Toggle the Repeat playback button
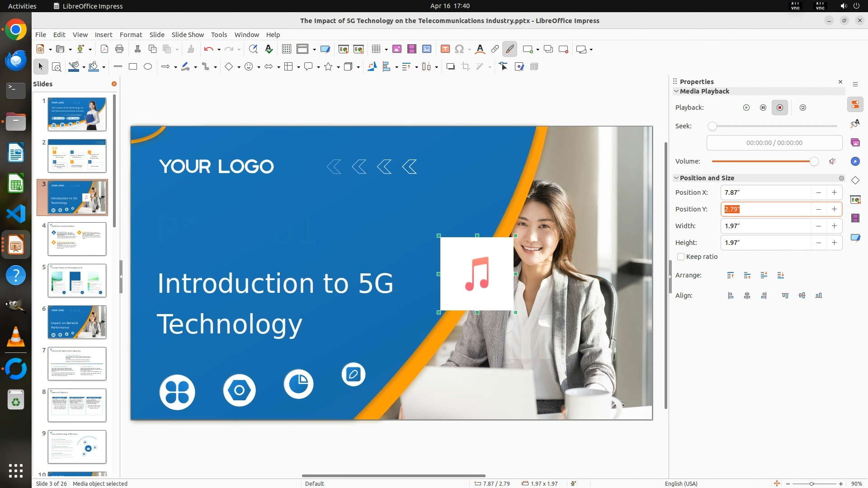This screenshot has height=488, width=868. pyautogui.click(x=803, y=108)
